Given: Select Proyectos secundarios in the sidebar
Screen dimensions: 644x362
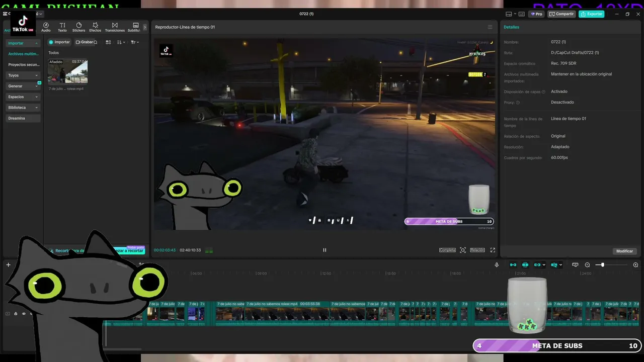Looking at the screenshot, I should [23, 65].
